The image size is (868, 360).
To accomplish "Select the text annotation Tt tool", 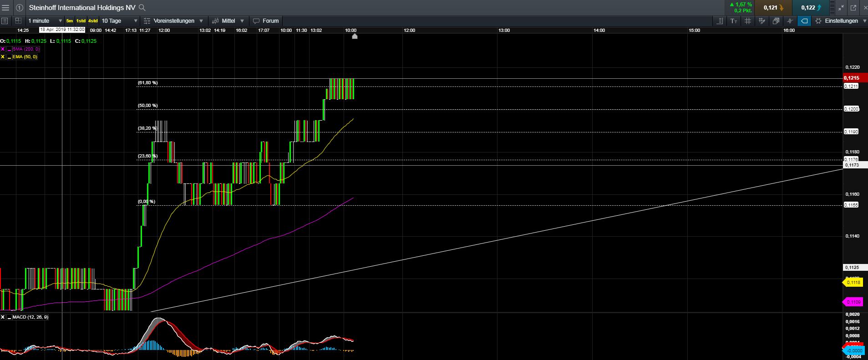I will coord(734,21).
